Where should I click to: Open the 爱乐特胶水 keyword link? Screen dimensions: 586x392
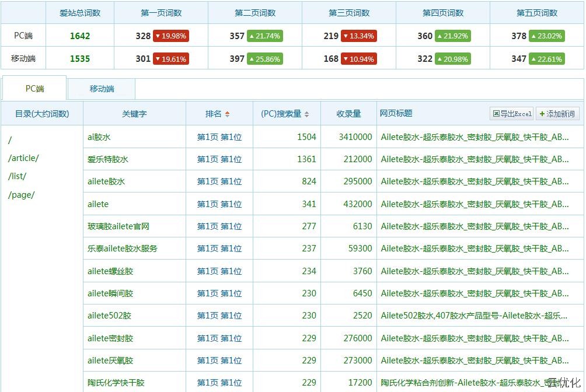click(107, 159)
